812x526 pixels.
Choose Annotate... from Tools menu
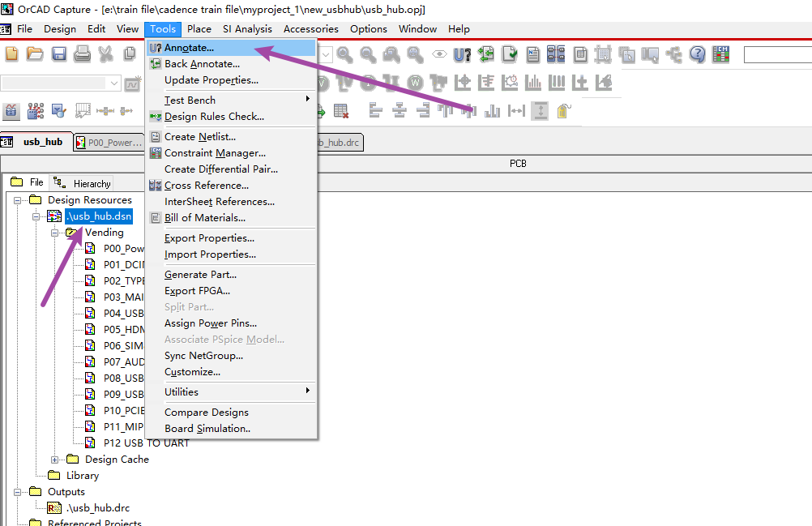[x=232, y=48]
